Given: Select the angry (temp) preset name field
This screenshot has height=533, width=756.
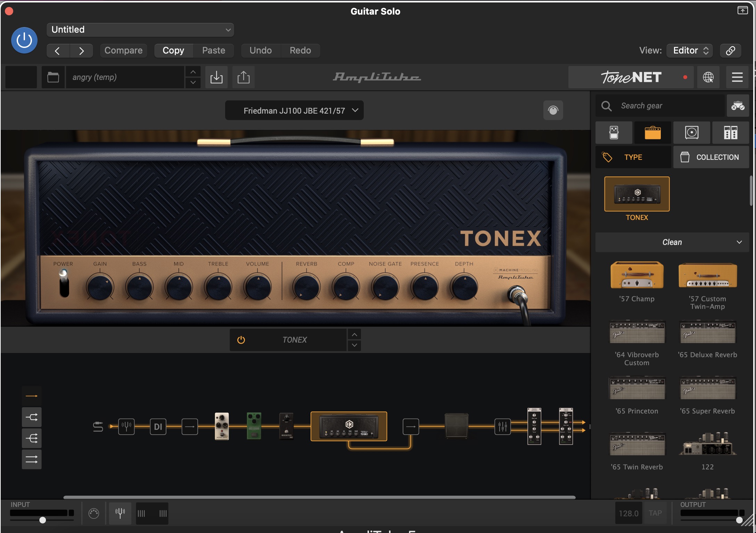Looking at the screenshot, I should coord(125,77).
